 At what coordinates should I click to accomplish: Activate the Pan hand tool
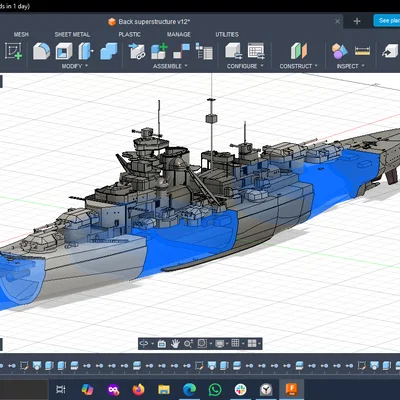(175, 343)
